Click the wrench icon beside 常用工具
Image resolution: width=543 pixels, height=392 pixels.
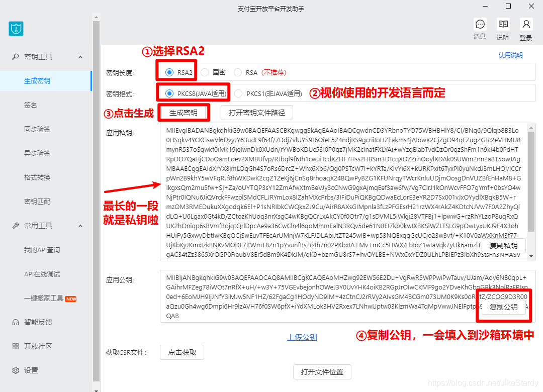(15, 226)
